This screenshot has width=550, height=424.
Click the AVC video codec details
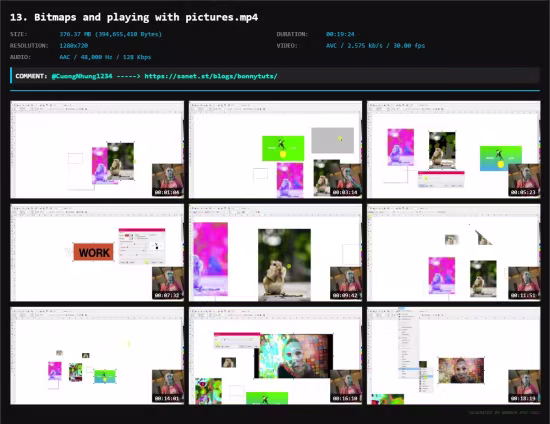(x=375, y=46)
